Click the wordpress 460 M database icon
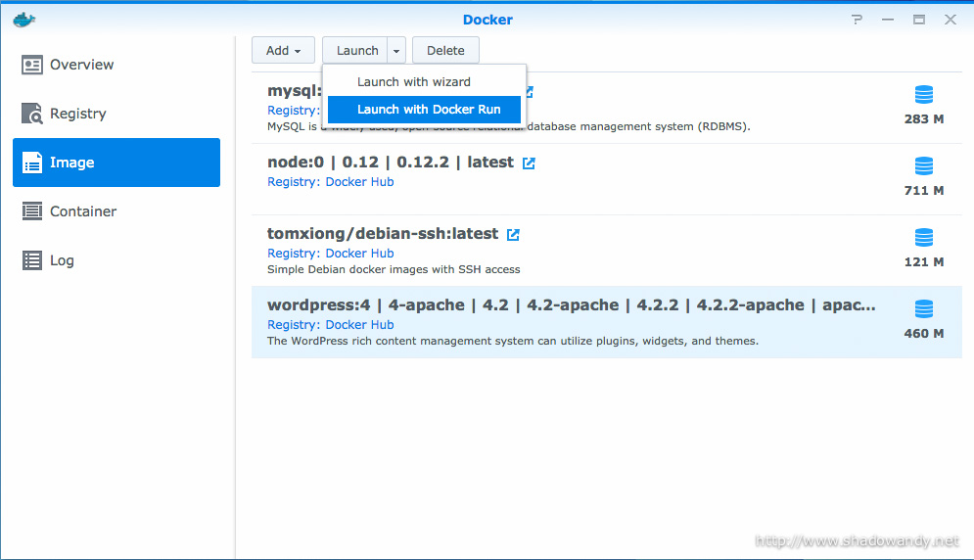 tap(924, 309)
